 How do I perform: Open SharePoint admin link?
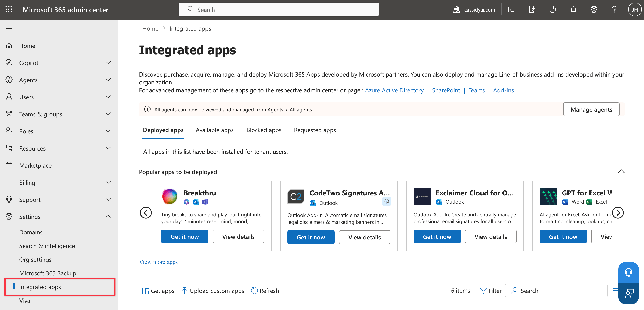coord(446,90)
